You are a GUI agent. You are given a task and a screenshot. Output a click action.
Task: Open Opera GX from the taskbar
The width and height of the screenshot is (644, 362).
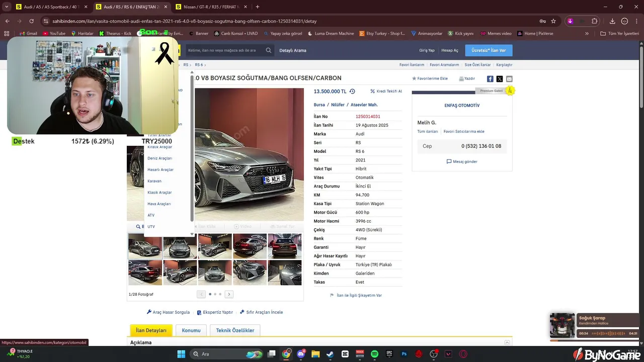tap(463, 354)
